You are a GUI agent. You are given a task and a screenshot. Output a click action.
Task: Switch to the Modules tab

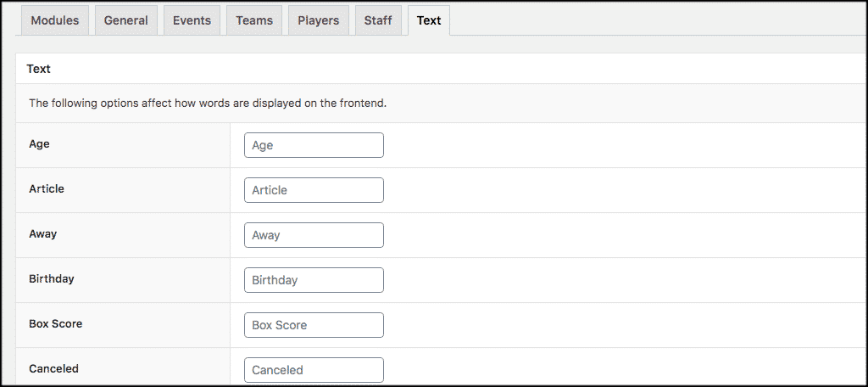55,20
